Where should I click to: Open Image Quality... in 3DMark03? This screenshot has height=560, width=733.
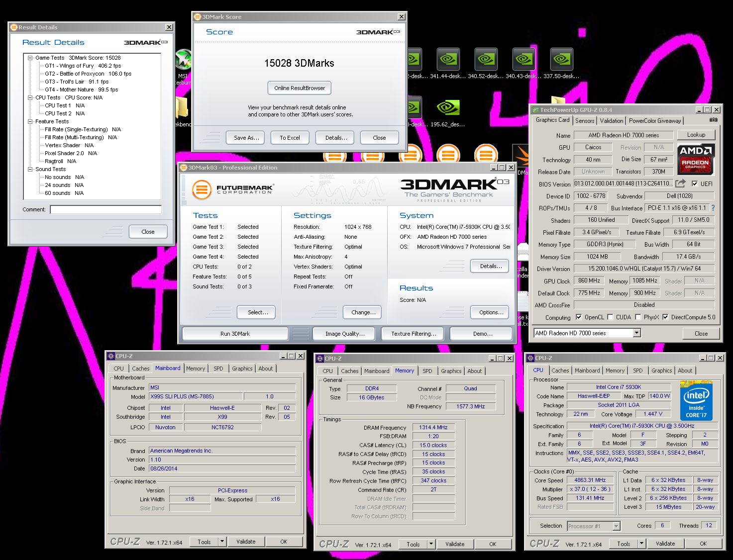pyautogui.click(x=345, y=334)
